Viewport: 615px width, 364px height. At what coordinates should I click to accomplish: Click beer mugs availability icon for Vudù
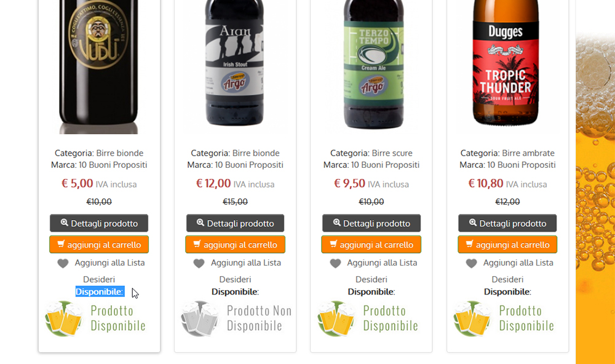coord(63,318)
